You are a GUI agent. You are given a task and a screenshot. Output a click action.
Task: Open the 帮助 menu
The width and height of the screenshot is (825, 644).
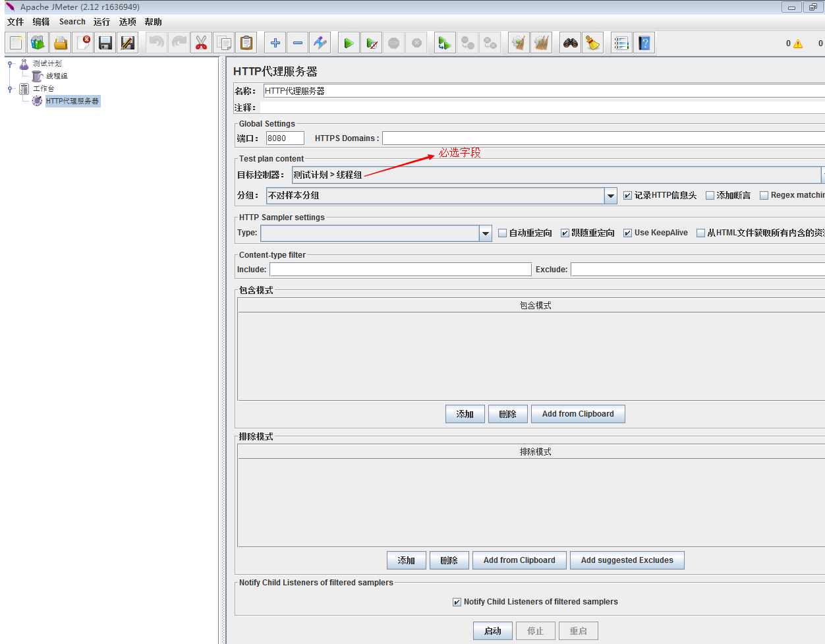pyautogui.click(x=153, y=22)
